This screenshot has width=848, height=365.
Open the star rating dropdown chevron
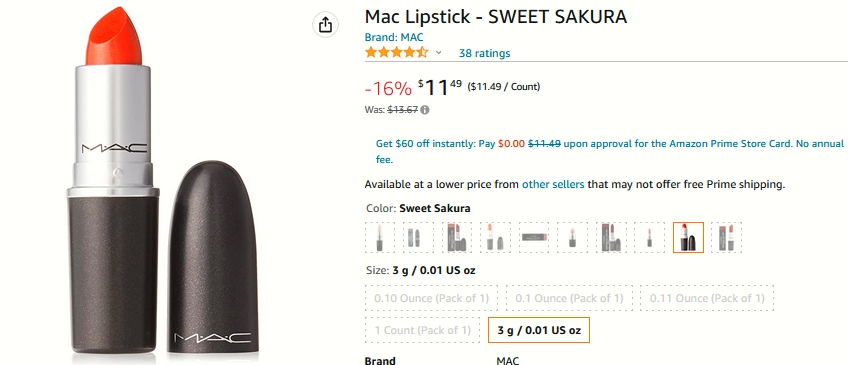click(439, 52)
